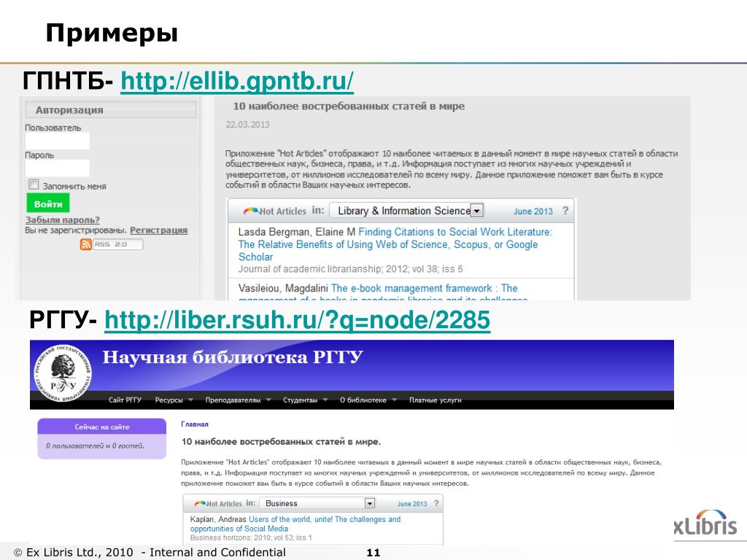Click the Авторизация panel header
This screenshot has height=560, width=747.
point(111,110)
